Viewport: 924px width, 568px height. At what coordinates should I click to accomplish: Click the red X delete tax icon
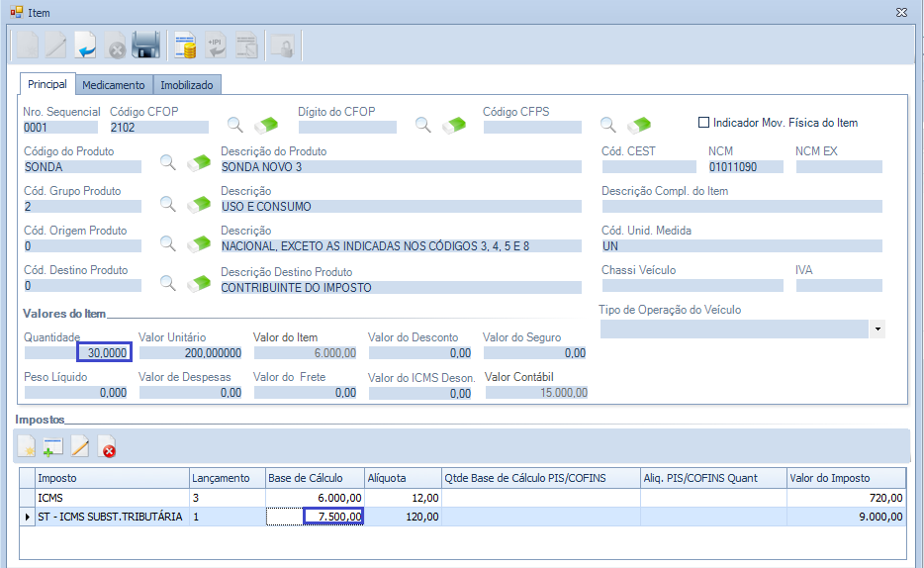point(107,447)
